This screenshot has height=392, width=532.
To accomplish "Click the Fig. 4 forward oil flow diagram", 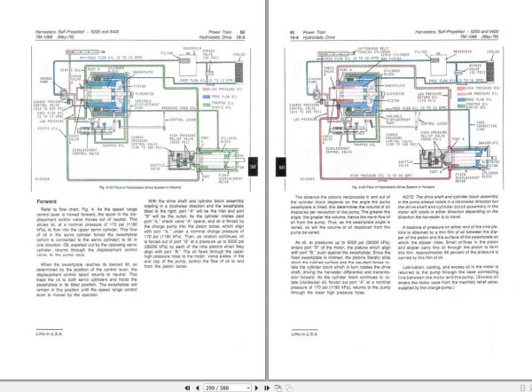I will [395, 116].
